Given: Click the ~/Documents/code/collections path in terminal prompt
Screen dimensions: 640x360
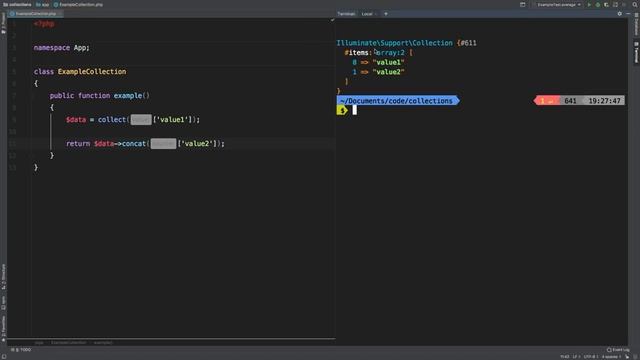Looking at the screenshot, I should pos(396,101).
